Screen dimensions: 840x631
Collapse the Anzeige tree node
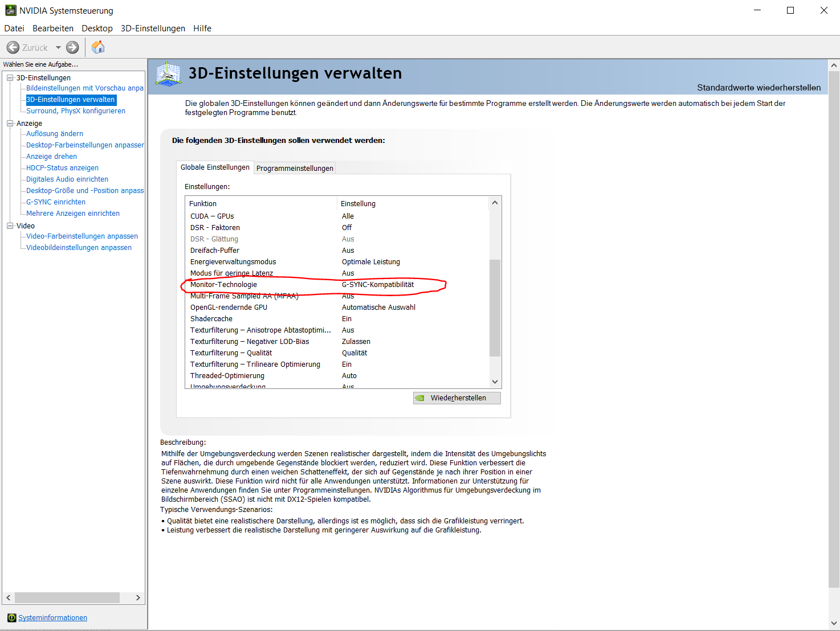coord(10,123)
